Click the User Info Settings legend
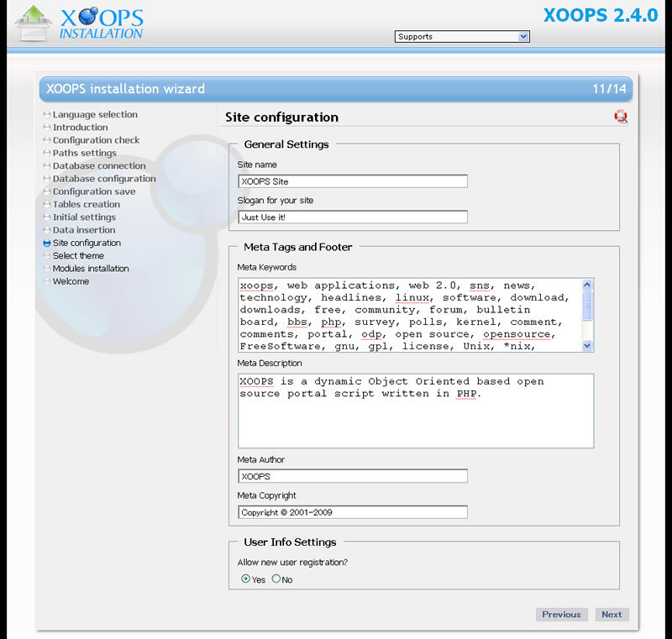Viewport: 672px width, 639px height. pos(290,542)
